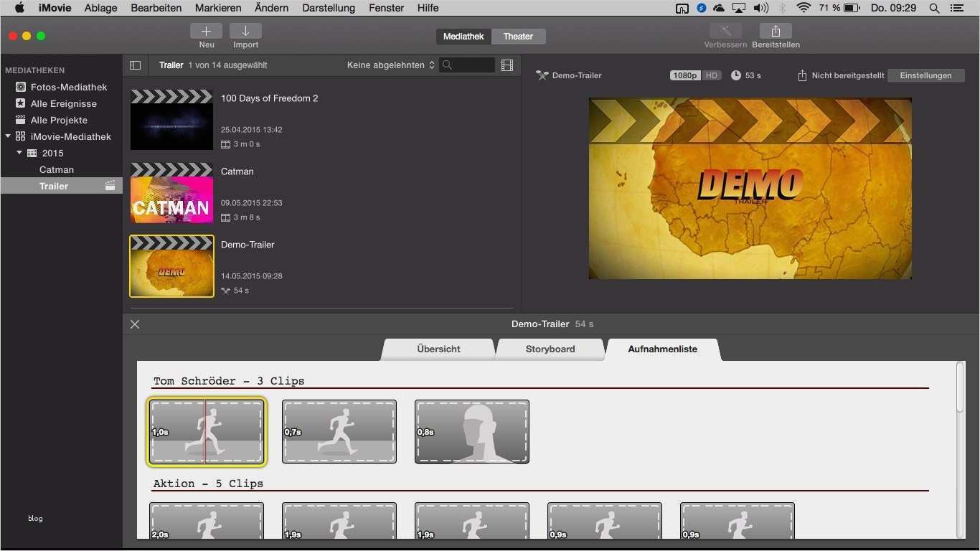Collapse the iMovie-Mediathek tree entry
The width and height of the screenshot is (980, 551).
(x=7, y=136)
